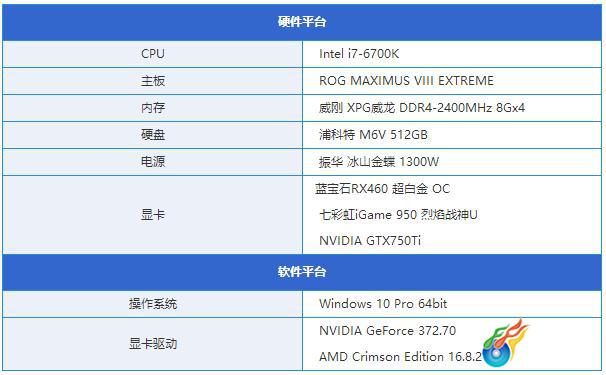Screen dimensions: 606x375
Task: Click 蓝宝石RX460 超白金 OC text
Action: click(x=383, y=189)
